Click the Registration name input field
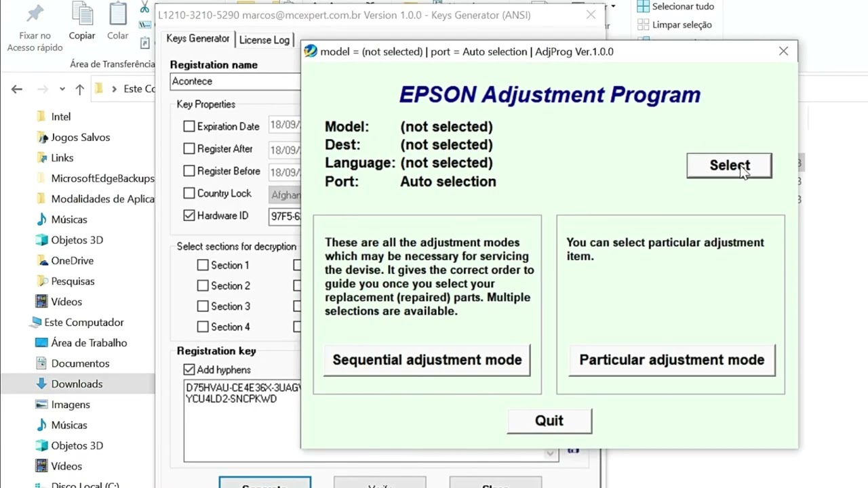 pyautogui.click(x=235, y=81)
